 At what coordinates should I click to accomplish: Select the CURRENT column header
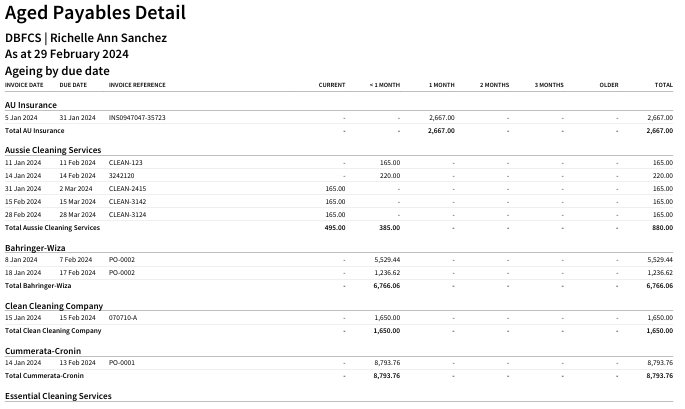(332, 85)
